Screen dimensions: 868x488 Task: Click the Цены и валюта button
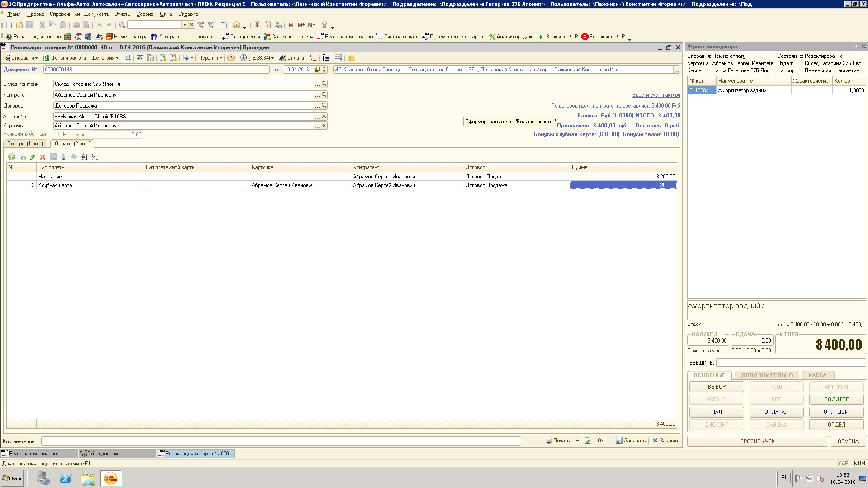[x=65, y=58]
